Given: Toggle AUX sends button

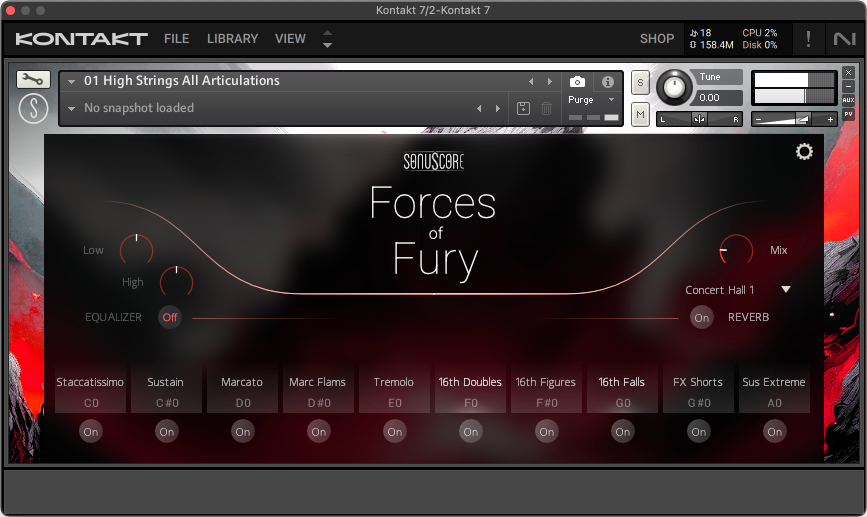Looking at the screenshot, I should (x=848, y=100).
